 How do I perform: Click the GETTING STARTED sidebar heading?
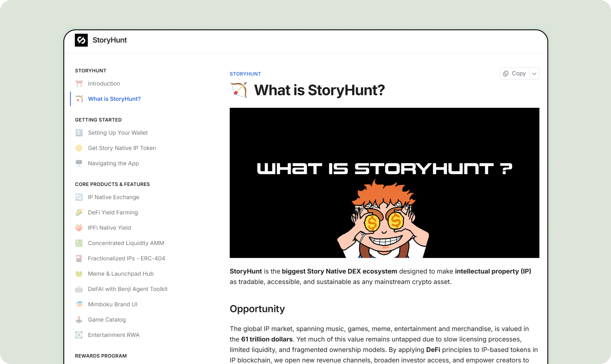98,120
